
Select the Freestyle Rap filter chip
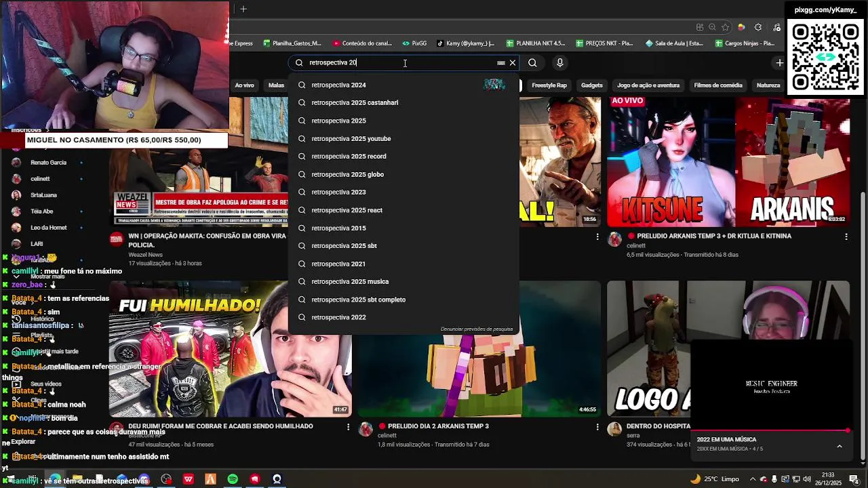(x=549, y=85)
